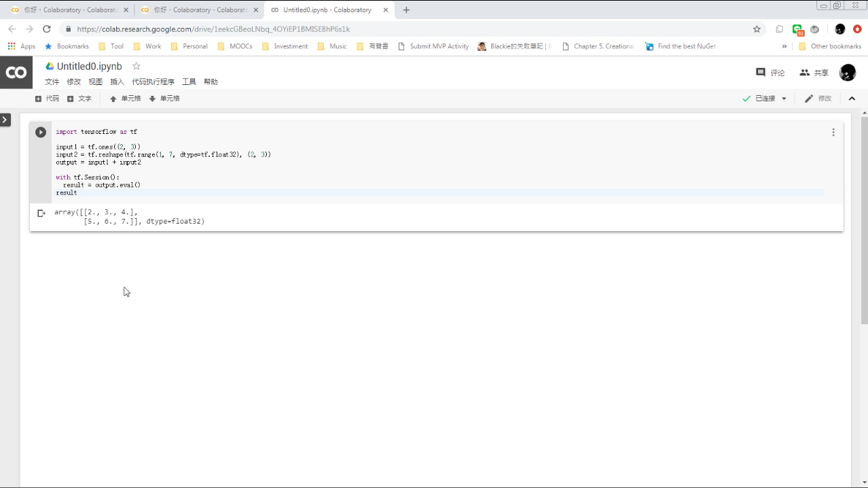Open Submit MVP Activity bookmark
This screenshot has width=868, height=488.
[433, 46]
